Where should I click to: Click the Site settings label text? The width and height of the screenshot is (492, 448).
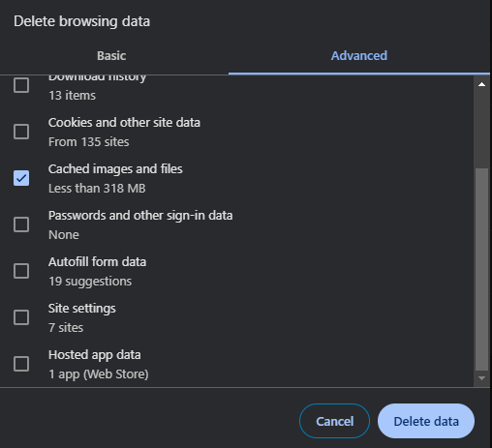click(82, 309)
